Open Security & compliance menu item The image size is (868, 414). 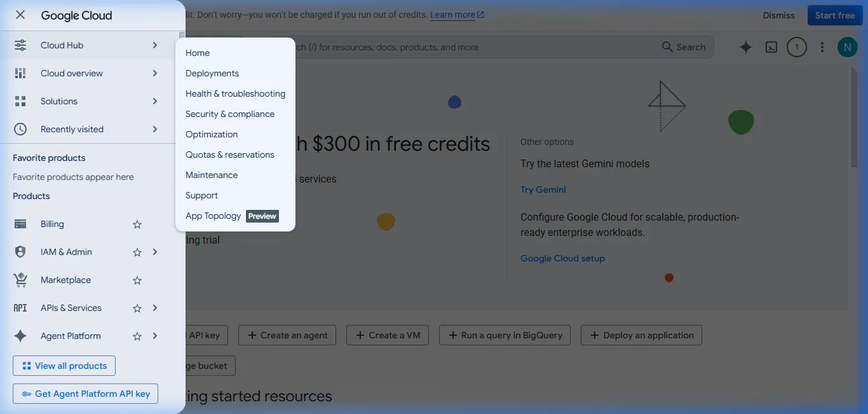235,114
